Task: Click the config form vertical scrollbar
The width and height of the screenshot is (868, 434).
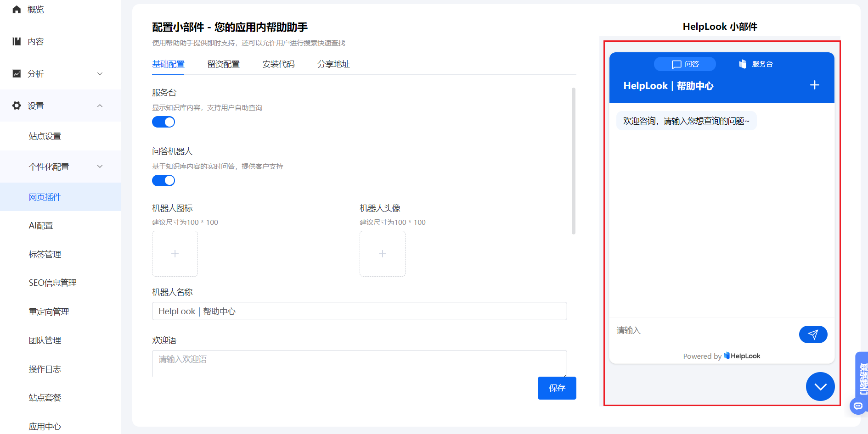Action: coord(573,161)
